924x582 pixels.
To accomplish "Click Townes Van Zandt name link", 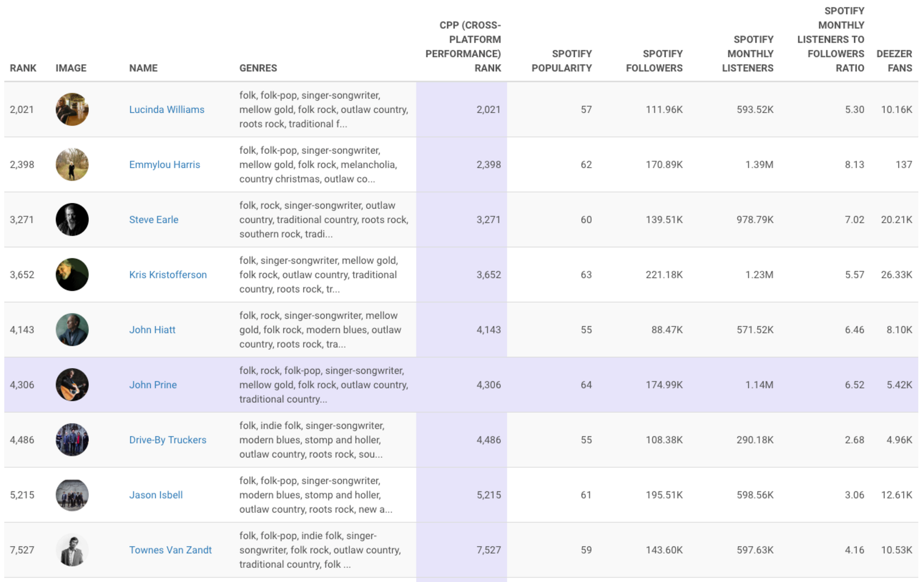I will (170, 550).
